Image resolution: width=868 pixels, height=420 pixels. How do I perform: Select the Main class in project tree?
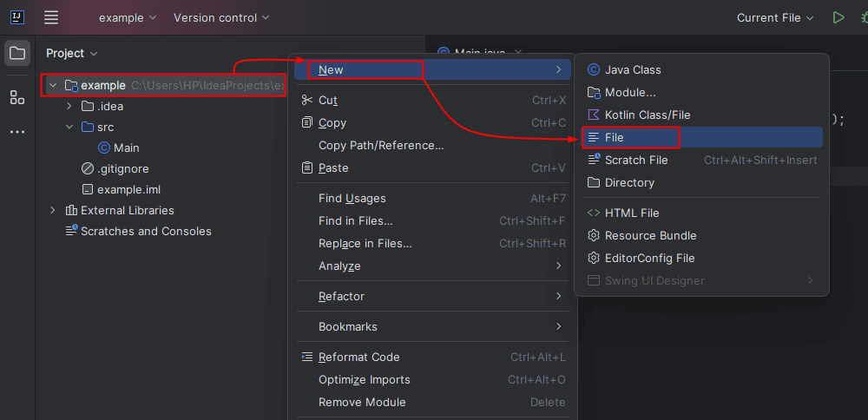point(125,148)
